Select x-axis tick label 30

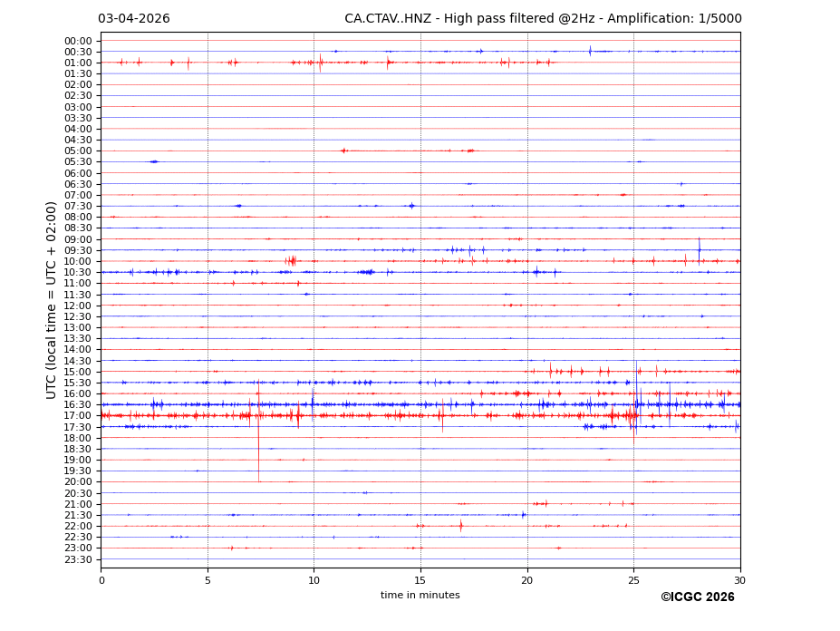pyautogui.click(x=739, y=580)
